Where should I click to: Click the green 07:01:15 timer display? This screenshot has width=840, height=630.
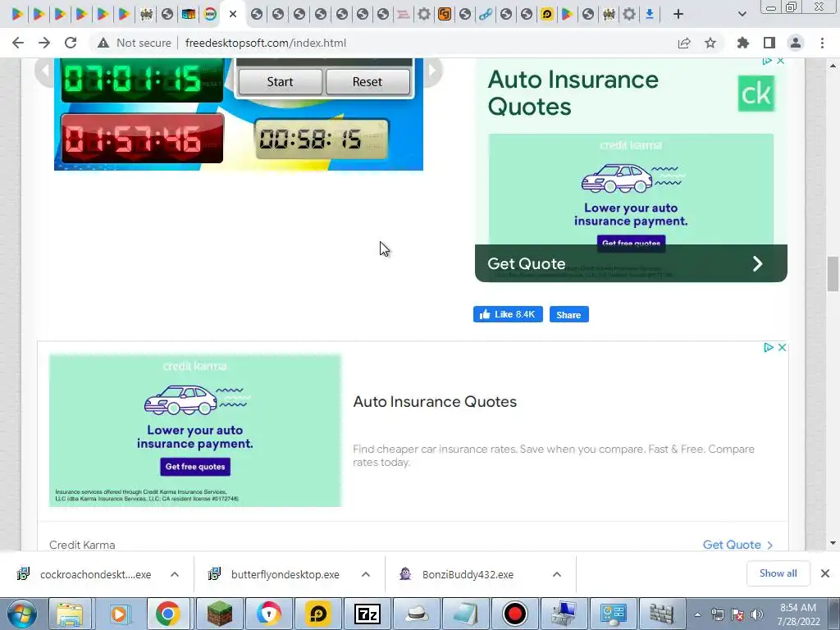pyautogui.click(x=142, y=80)
